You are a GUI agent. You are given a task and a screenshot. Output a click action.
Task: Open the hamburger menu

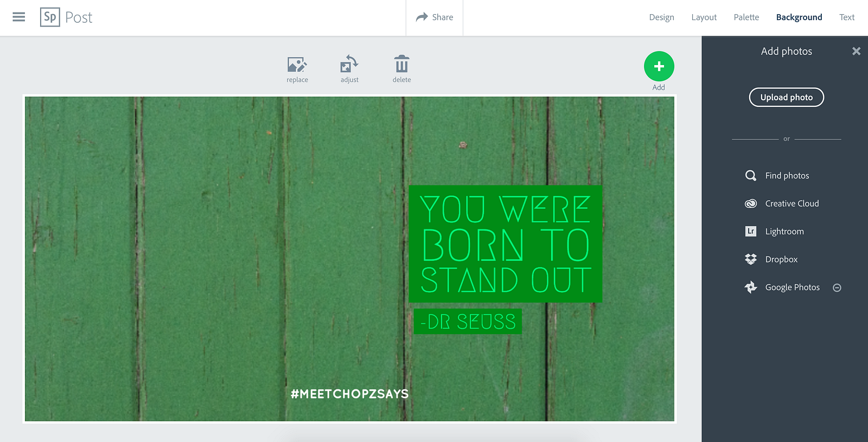point(19,17)
